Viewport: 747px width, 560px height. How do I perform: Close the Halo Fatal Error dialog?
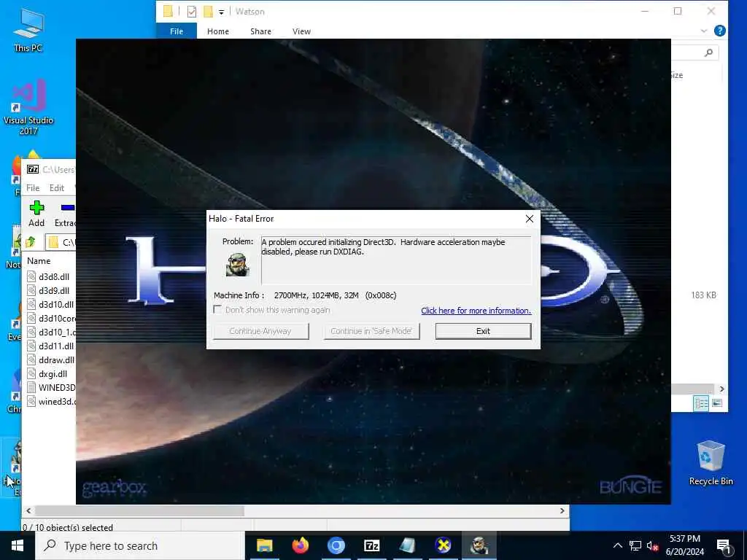(x=530, y=219)
